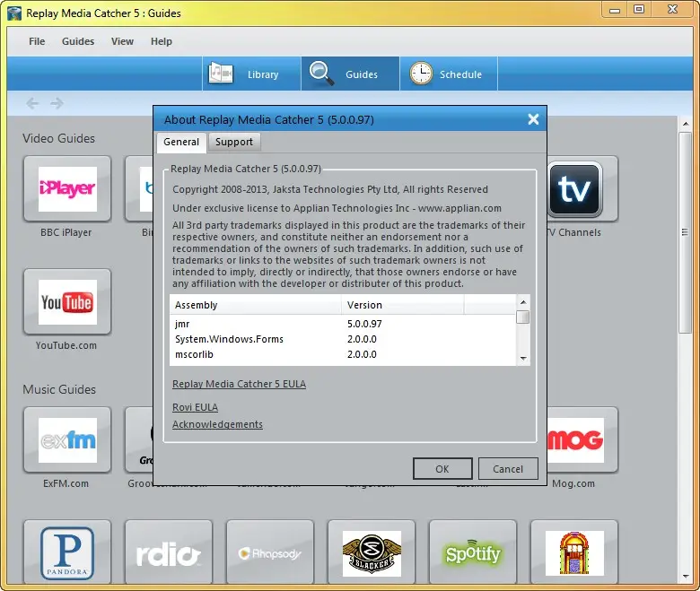The height and width of the screenshot is (591, 700).
Task: Click the assembly list scroll up arrow
Action: [x=523, y=302]
